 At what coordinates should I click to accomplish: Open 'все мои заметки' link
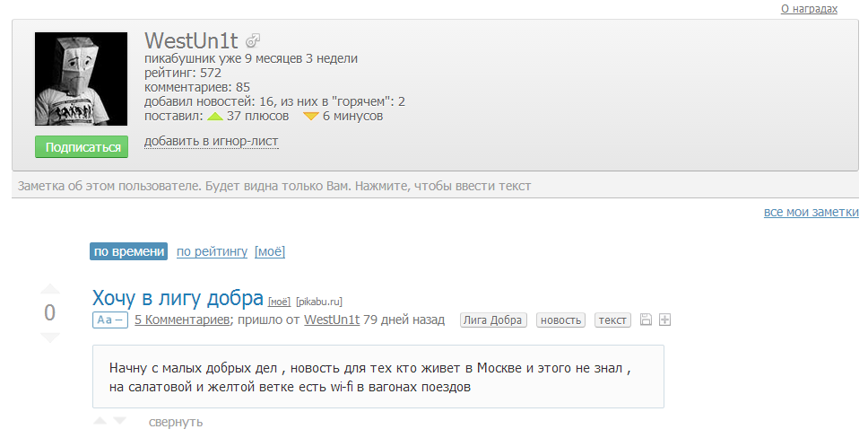coord(811,212)
